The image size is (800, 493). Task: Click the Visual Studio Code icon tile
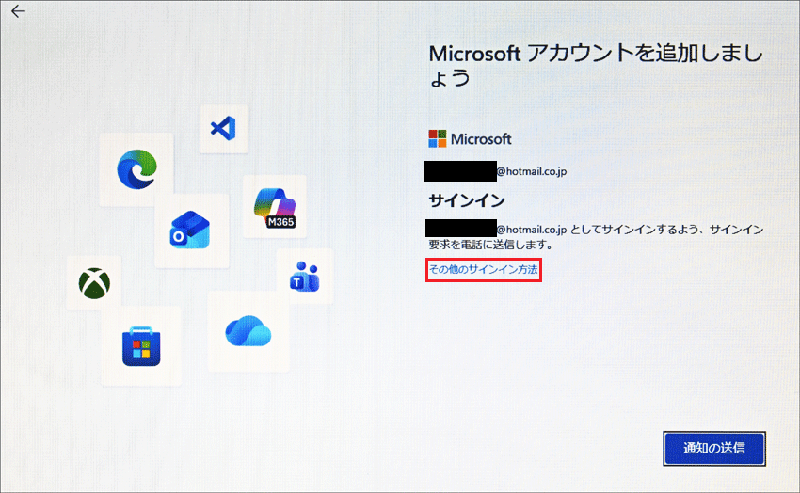click(x=223, y=129)
